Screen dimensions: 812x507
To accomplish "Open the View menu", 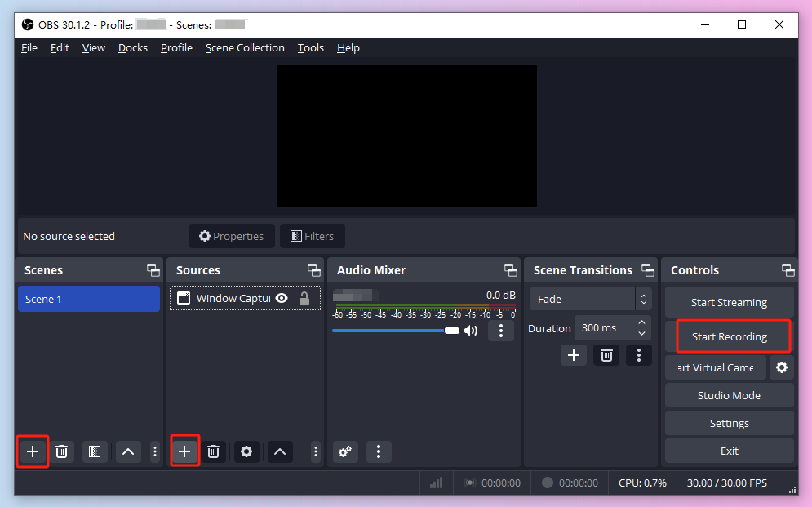I will 94,47.
